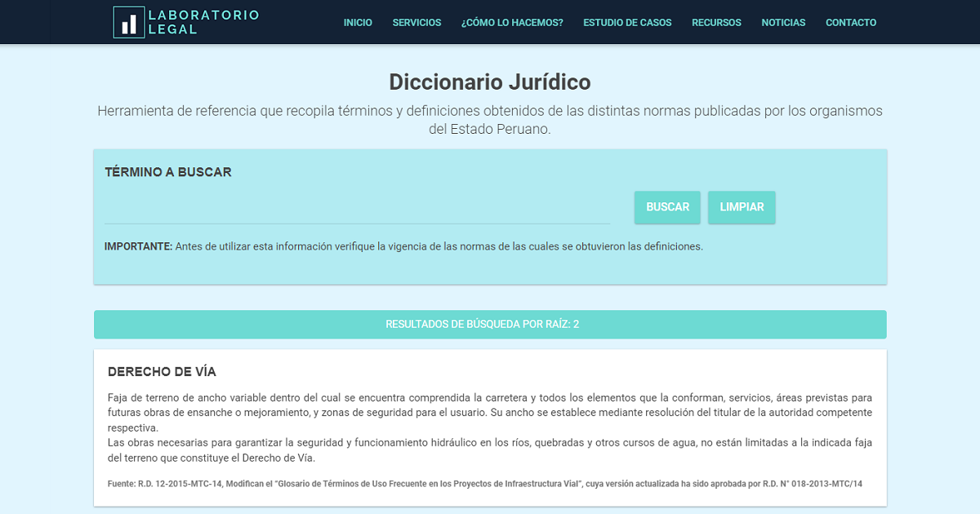Click the paragraph starting 'Faja de terreno'
This screenshot has height=514, width=980.
pos(490,413)
